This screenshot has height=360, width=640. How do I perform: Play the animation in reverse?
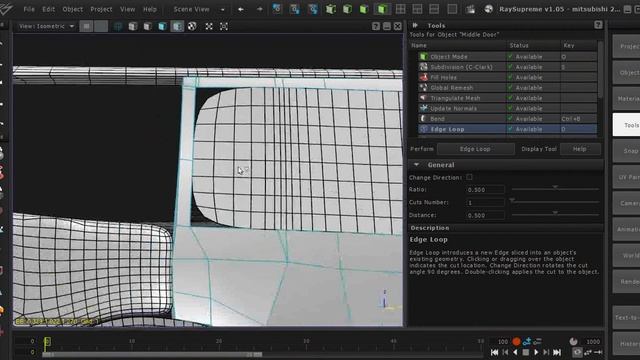(516, 352)
